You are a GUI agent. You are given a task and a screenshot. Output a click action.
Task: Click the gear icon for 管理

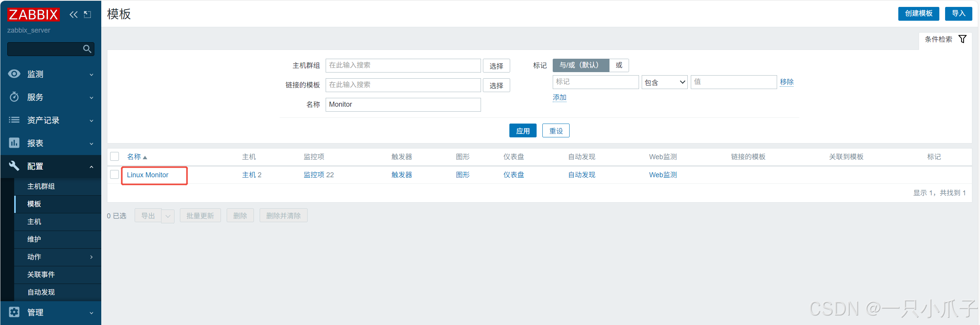tap(14, 312)
